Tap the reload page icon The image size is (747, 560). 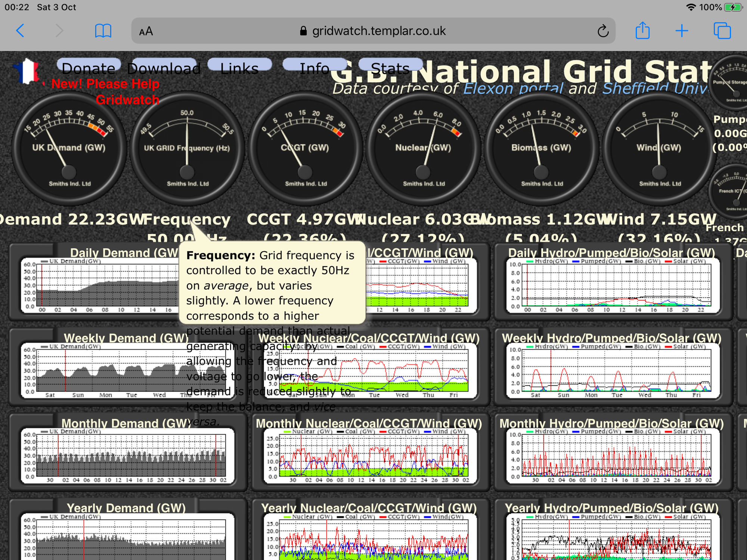point(602,31)
